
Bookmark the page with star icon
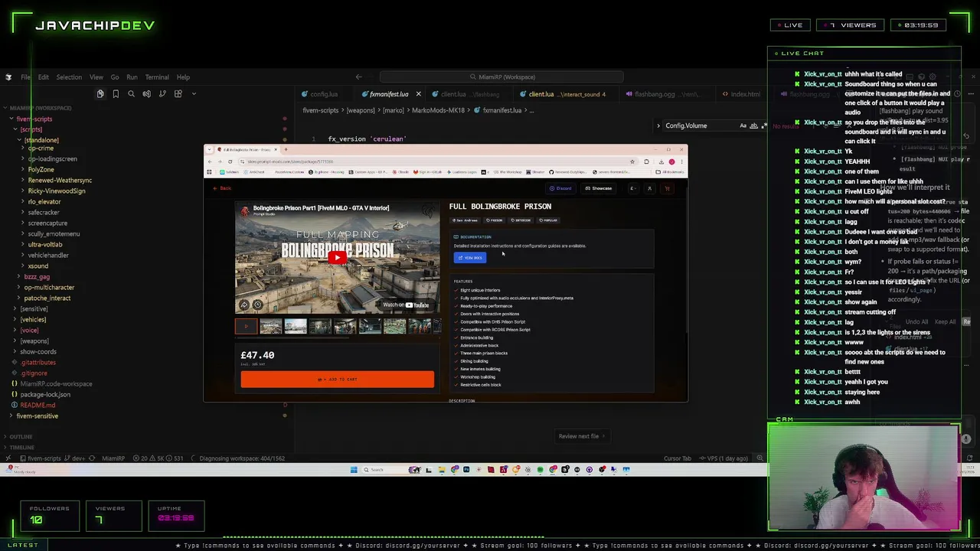(632, 161)
